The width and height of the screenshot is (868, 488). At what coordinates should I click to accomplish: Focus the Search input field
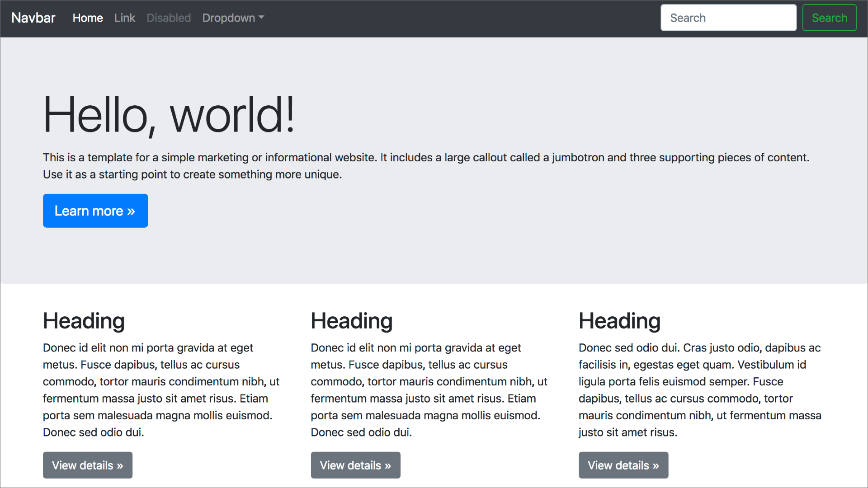click(728, 18)
